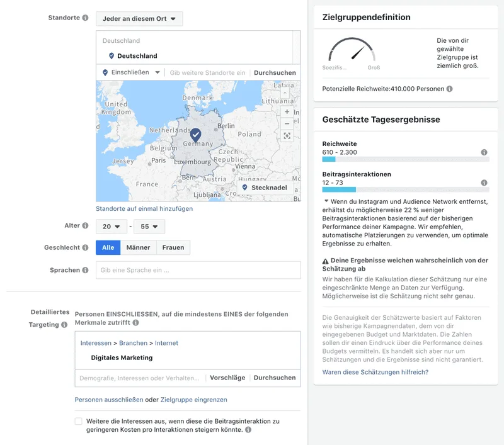Select Männer gender option
504x445 pixels.
[138, 247]
